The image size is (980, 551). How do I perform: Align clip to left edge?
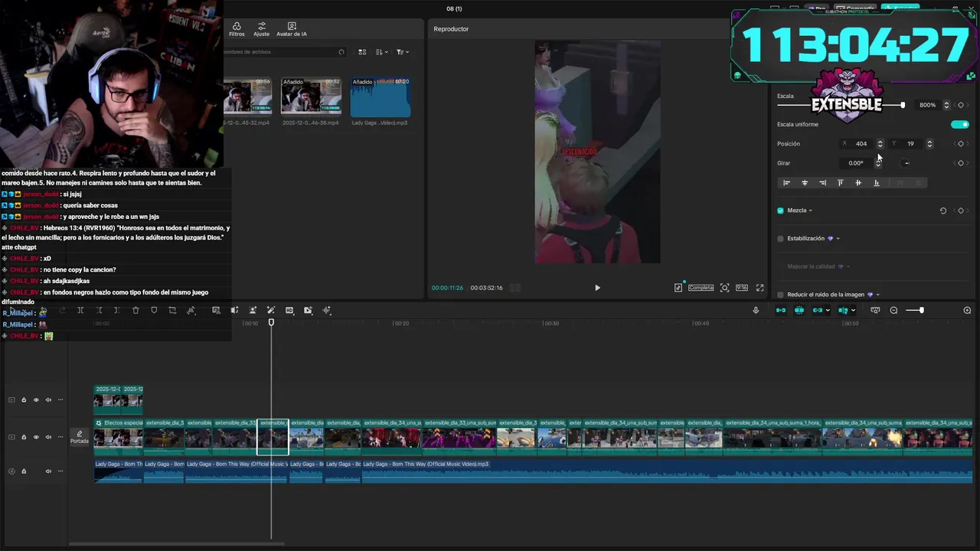pos(786,183)
